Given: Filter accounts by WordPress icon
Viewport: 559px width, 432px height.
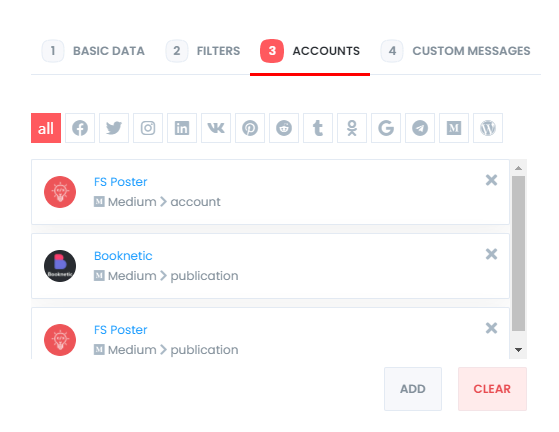Looking at the screenshot, I should click(x=488, y=128).
